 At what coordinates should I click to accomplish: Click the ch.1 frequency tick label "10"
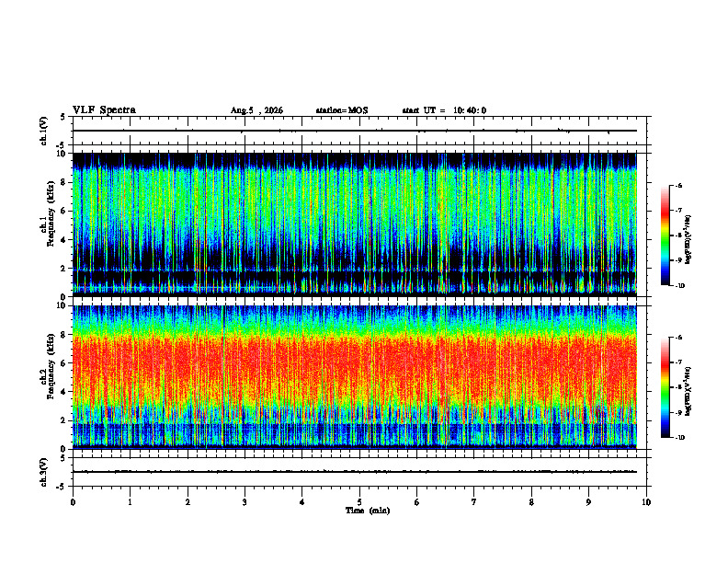coord(62,154)
